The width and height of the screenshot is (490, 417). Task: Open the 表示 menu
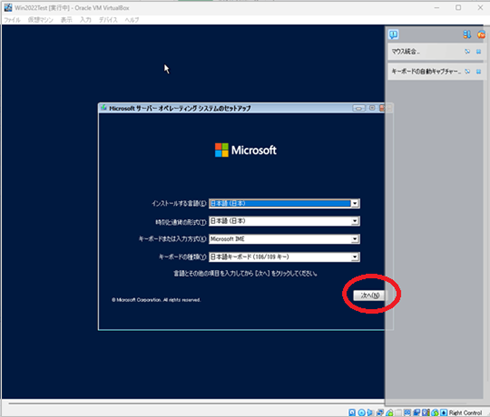66,20
